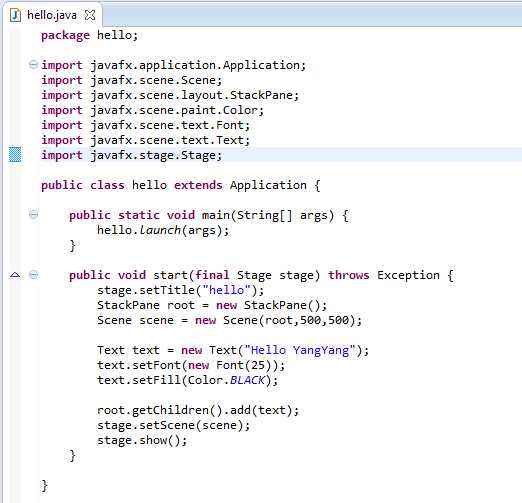Click 'hello.launch(args);' statement
Screen dimensions: 522x503
tap(163, 230)
